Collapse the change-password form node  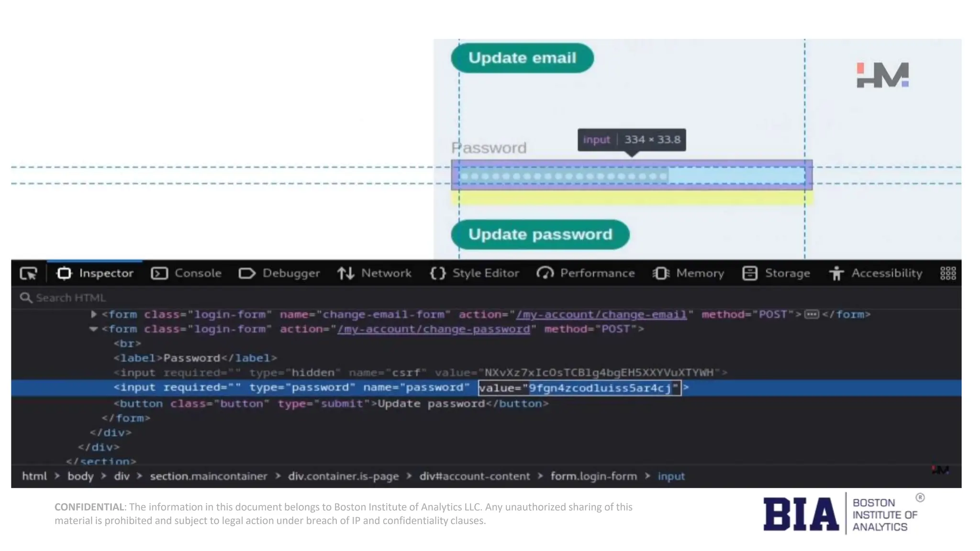click(x=93, y=329)
